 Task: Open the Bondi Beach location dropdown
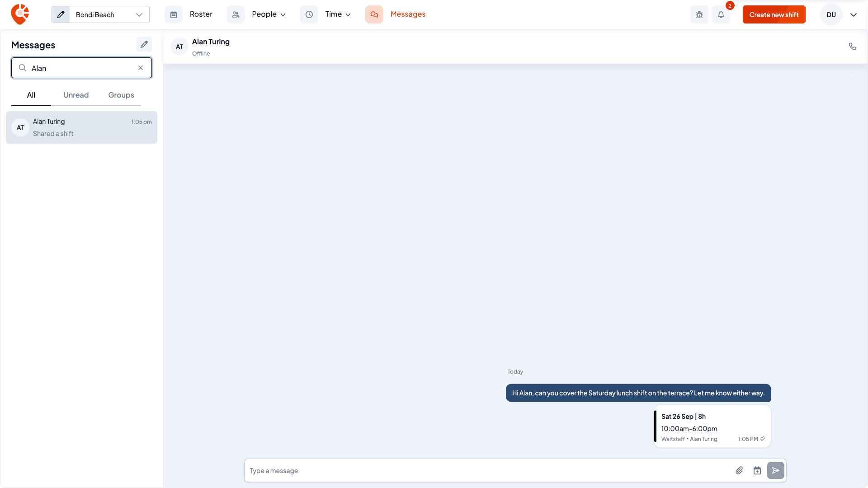109,14
